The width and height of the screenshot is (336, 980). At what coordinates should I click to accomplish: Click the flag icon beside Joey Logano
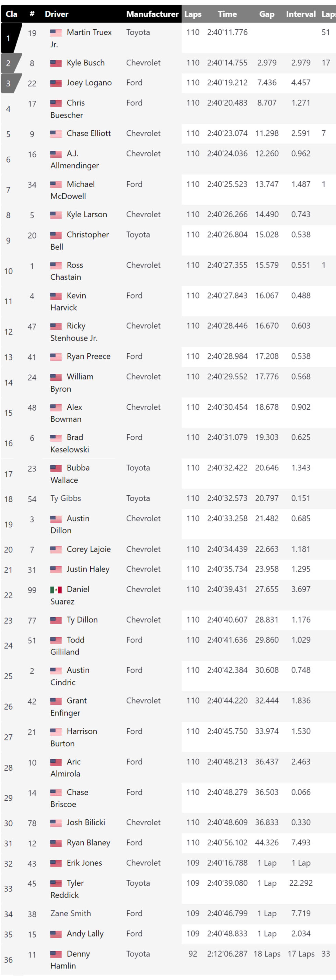(56, 83)
